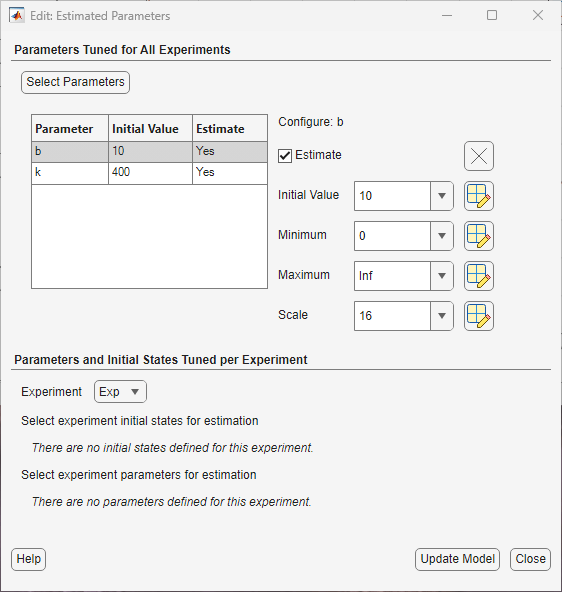
Task: Click the MATLAB icon in title bar
Action: pos(17,15)
